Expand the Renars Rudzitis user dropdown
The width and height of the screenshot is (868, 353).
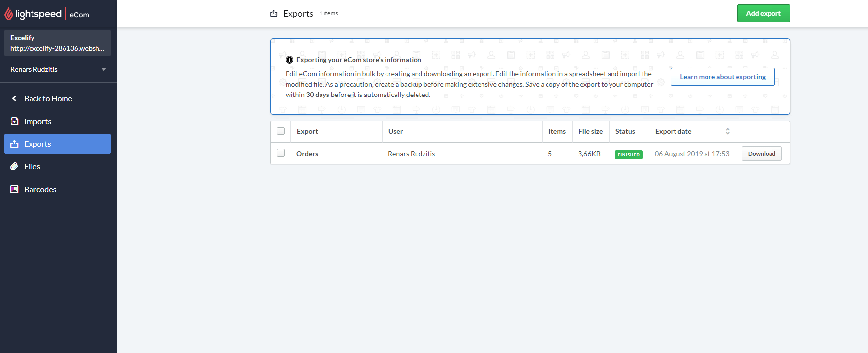coord(104,69)
